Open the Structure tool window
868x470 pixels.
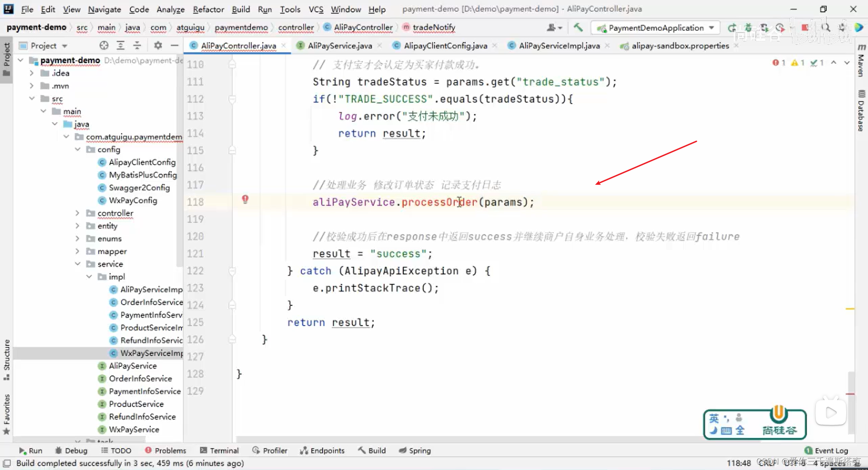[6, 360]
